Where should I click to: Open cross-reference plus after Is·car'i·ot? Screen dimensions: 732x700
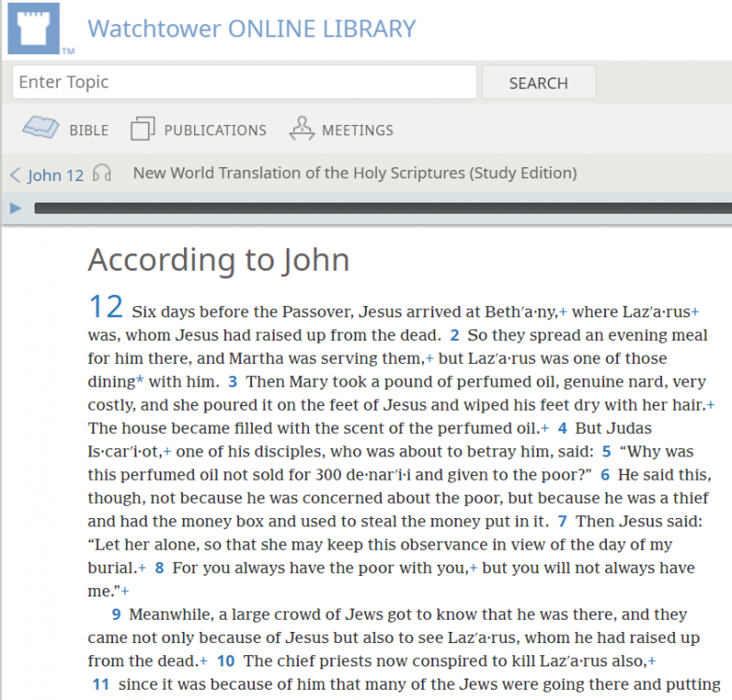[x=167, y=452]
